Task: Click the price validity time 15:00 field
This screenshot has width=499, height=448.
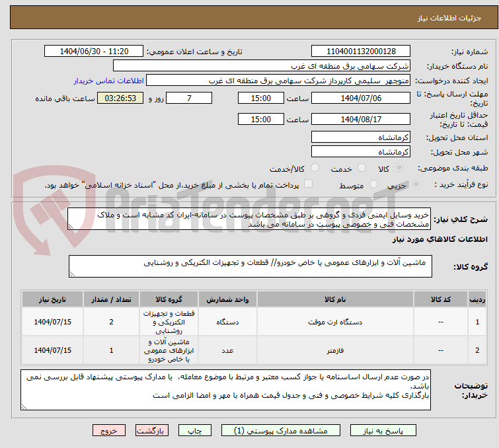Action: pyautogui.click(x=260, y=120)
